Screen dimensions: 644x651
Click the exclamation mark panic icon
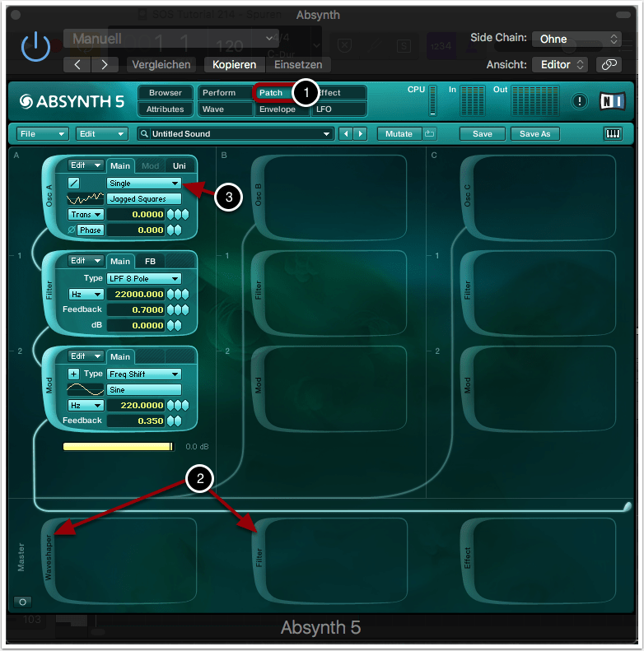[x=581, y=100]
